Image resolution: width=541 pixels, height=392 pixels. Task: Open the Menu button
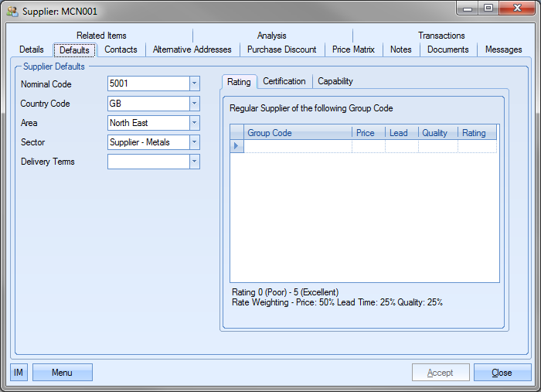(62, 373)
